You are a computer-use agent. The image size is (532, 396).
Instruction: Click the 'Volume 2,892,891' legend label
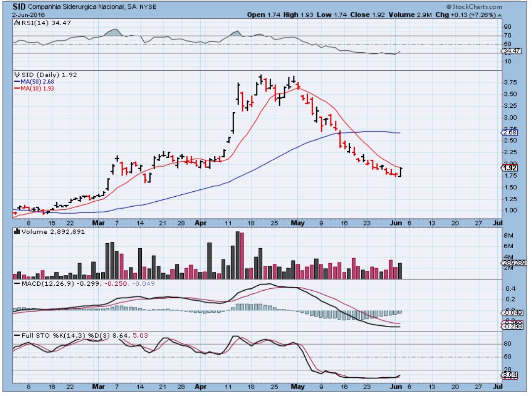pos(53,232)
